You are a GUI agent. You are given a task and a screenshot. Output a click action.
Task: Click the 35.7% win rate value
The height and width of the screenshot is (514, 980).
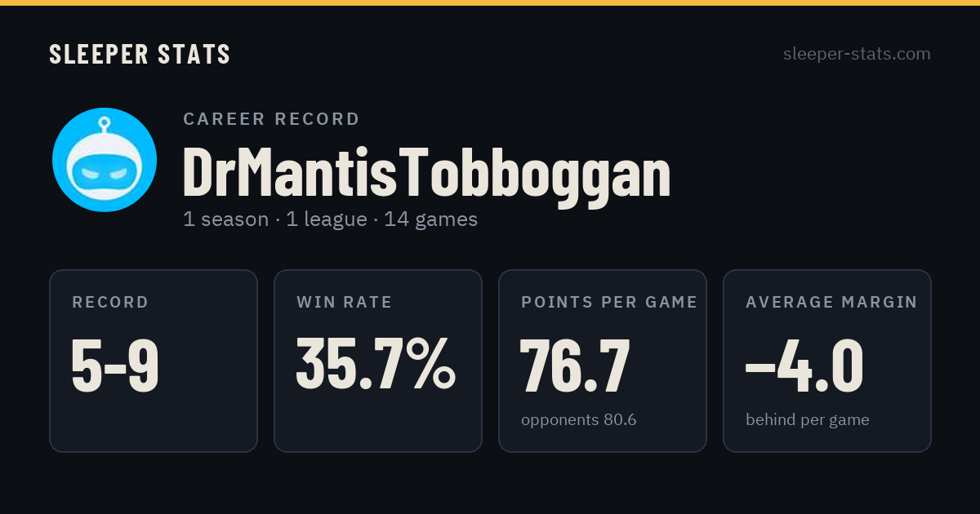[376, 364]
